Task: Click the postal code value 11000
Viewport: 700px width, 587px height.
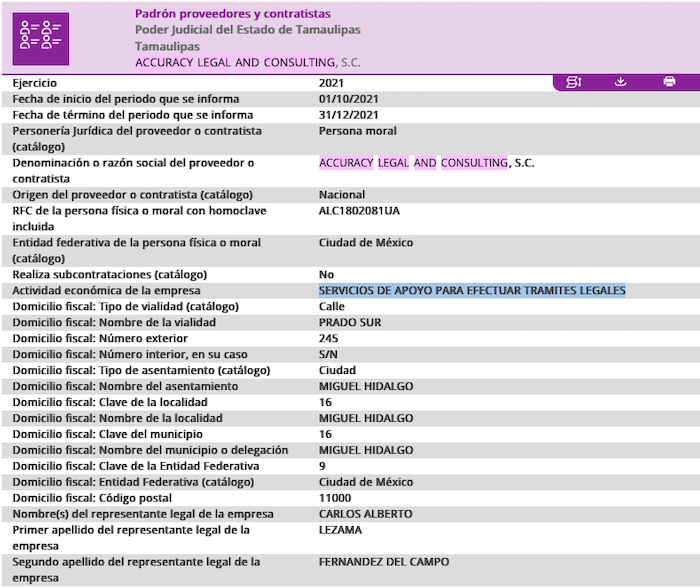Action: point(335,498)
